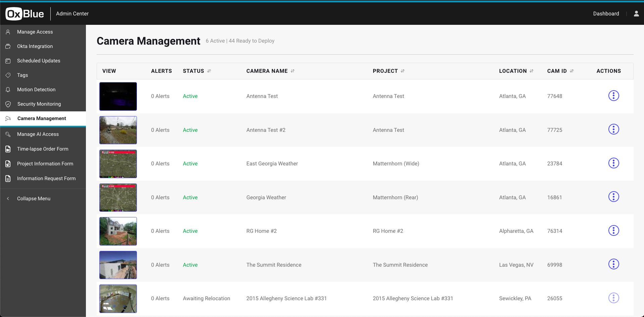Viewport: 644px width, 317px height.
Task: Click the Dashboard link in header
Action: (606, 14)
